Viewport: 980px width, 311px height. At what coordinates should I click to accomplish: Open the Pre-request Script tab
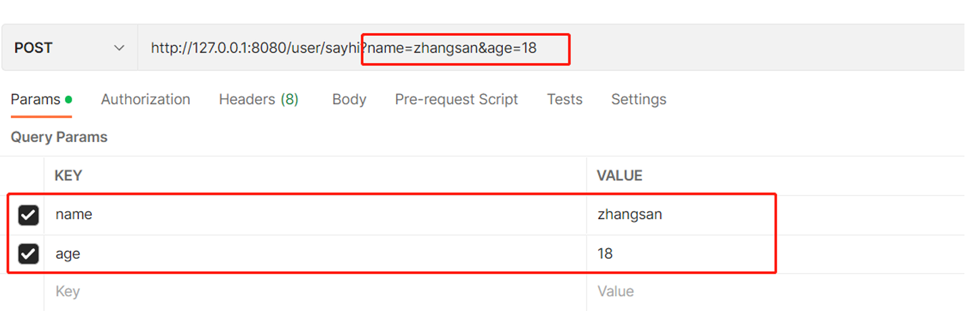456,99
